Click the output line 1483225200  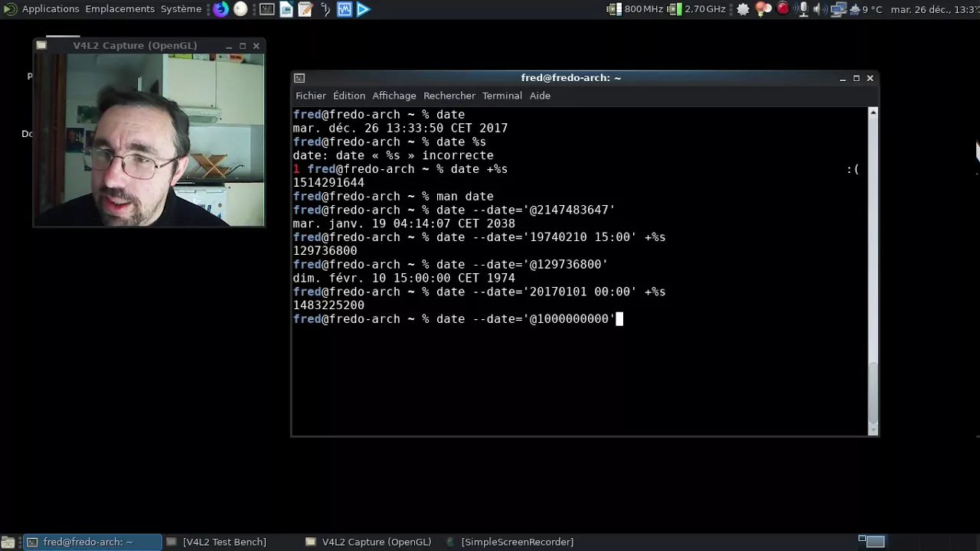pos(328,305)
